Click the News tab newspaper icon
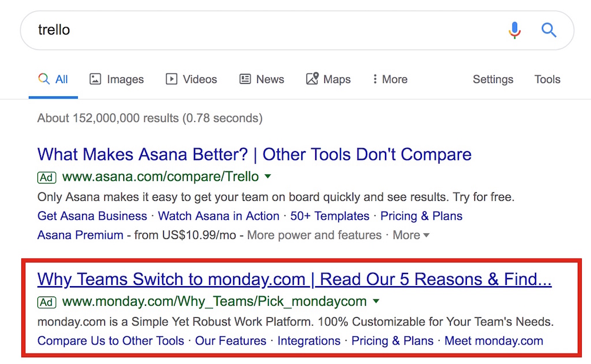 pos(245,79)
